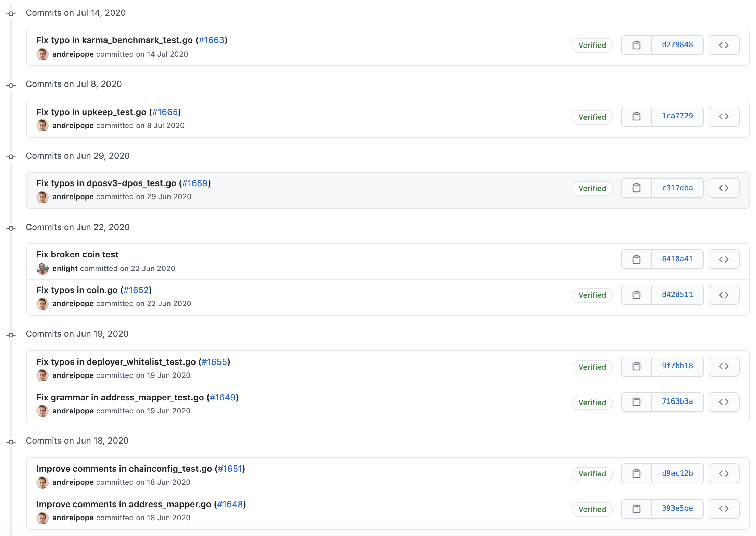Browse repository at commit 393e5be

point(723,509)
